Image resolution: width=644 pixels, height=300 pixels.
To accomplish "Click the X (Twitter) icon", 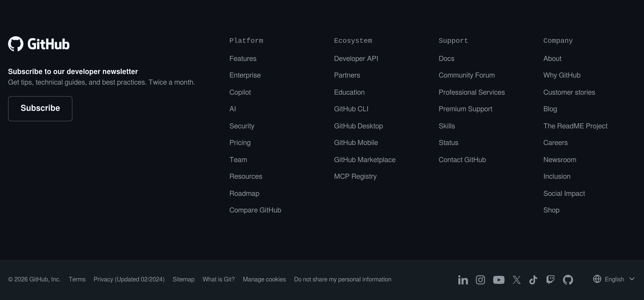I will [516, 280].
